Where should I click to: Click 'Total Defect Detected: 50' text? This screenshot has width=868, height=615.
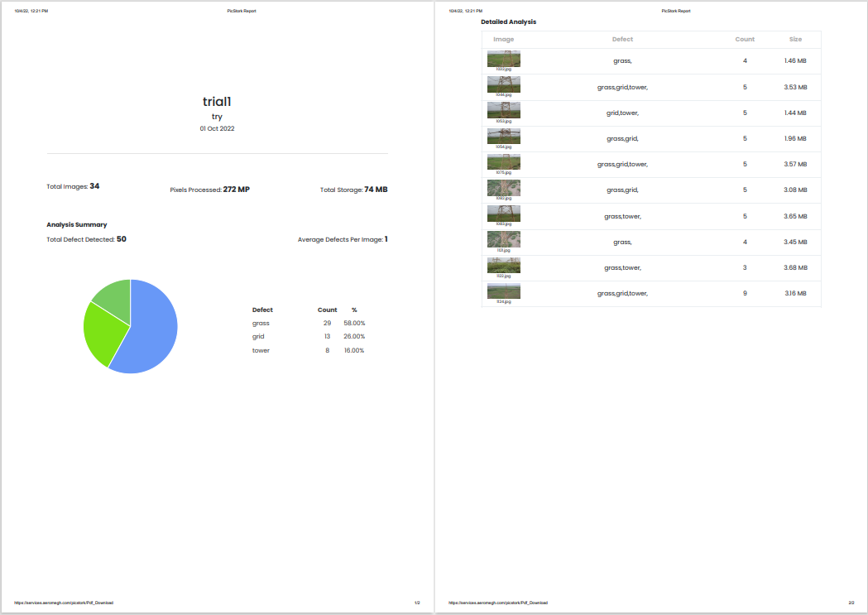coord(86,239)
